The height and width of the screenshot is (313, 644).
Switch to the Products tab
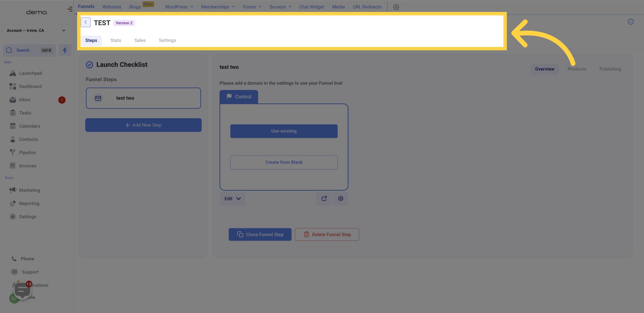click(577, 69)
